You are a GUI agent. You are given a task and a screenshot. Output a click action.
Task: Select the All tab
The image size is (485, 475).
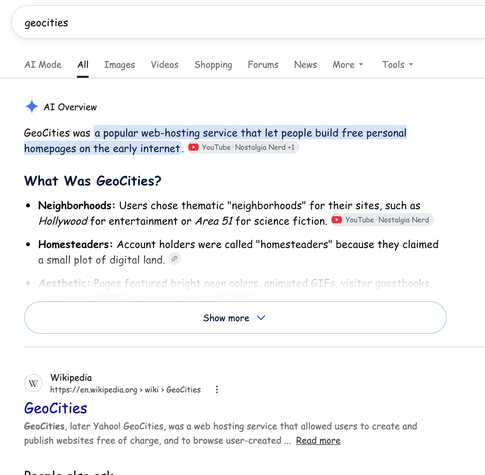83,65
